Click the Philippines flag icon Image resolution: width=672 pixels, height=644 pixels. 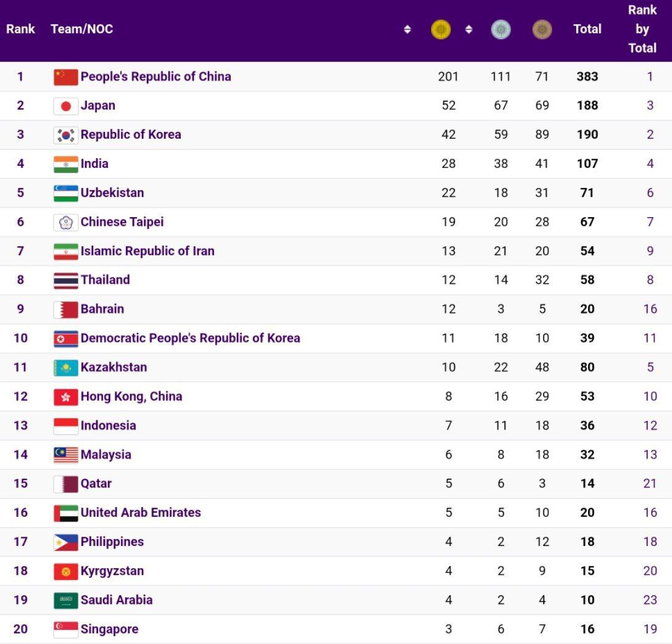coord(65,542)
